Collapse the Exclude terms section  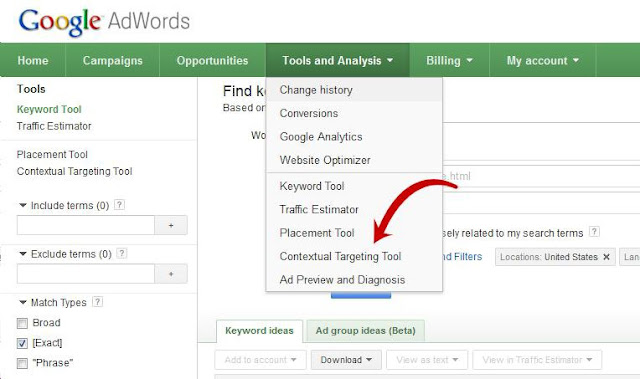coord(23,254)
